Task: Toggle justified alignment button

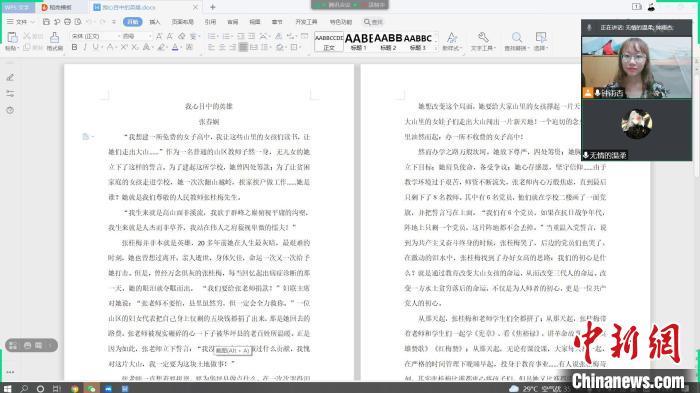Action: (243, 47)
